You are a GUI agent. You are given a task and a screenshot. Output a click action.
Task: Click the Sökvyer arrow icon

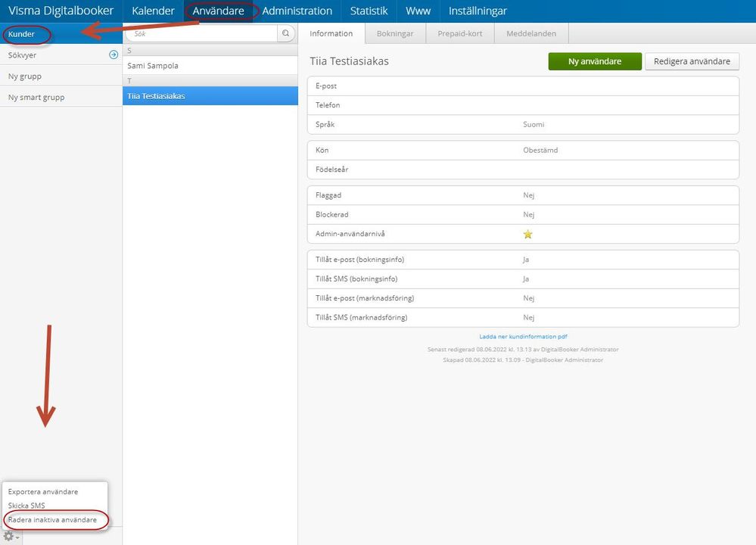pyautogui.click(x=114, y=54)
